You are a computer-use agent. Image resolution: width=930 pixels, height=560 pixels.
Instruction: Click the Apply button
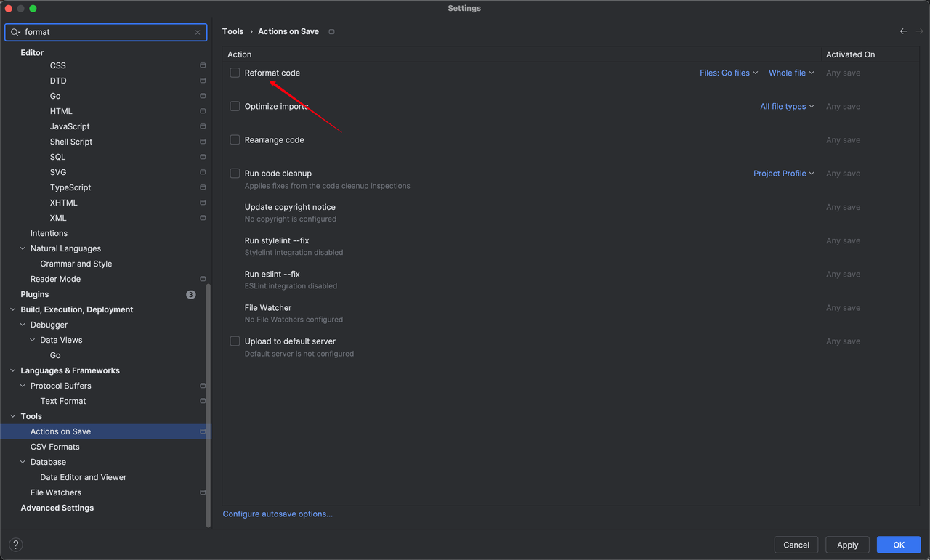coord(847,545)
